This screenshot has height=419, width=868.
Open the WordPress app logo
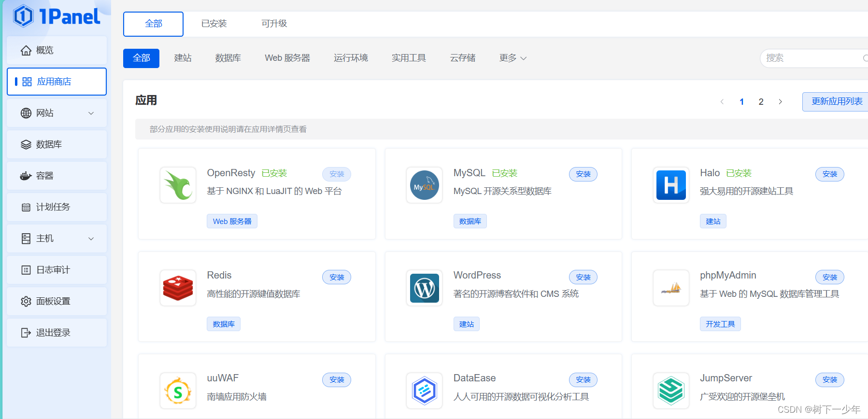pos(425,288)
